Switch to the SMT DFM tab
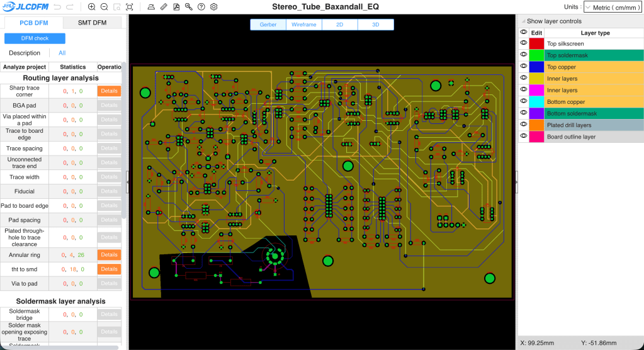Screen dimensions: 644x350 91,23
